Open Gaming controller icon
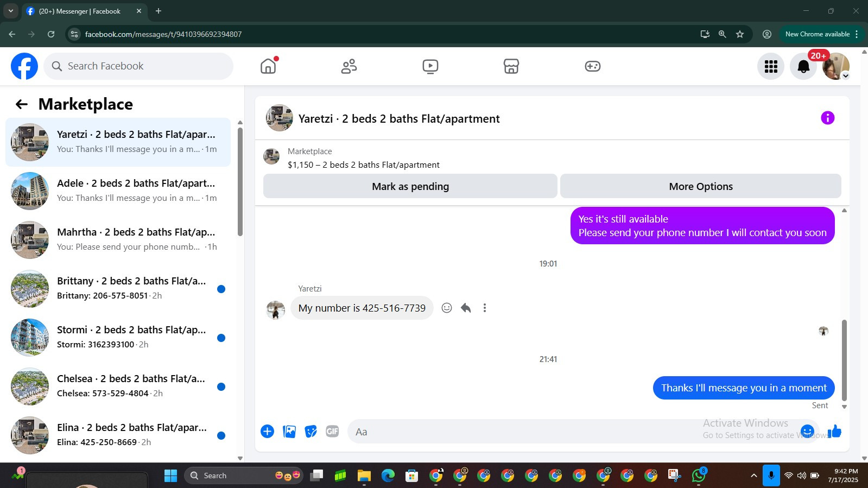The image size is (868, 488). coord(592,66)
